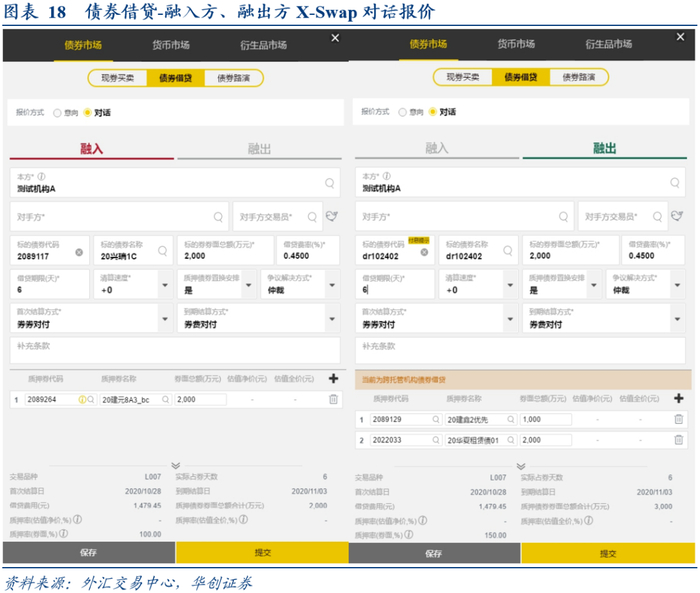Click search icon in right 对手方交易员 field
700x593 pixels.
[x=658, y=216]
